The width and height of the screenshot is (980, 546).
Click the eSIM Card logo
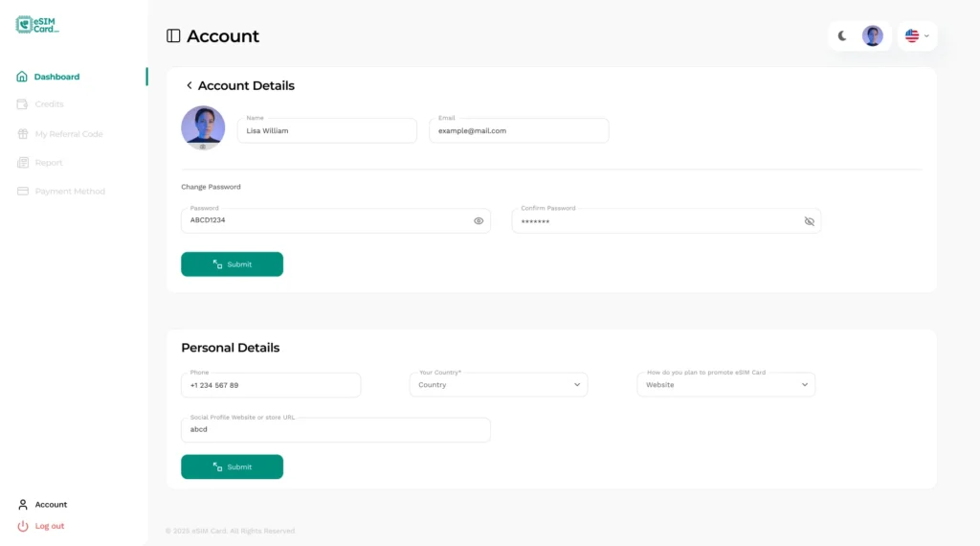(x=38, y=25)
